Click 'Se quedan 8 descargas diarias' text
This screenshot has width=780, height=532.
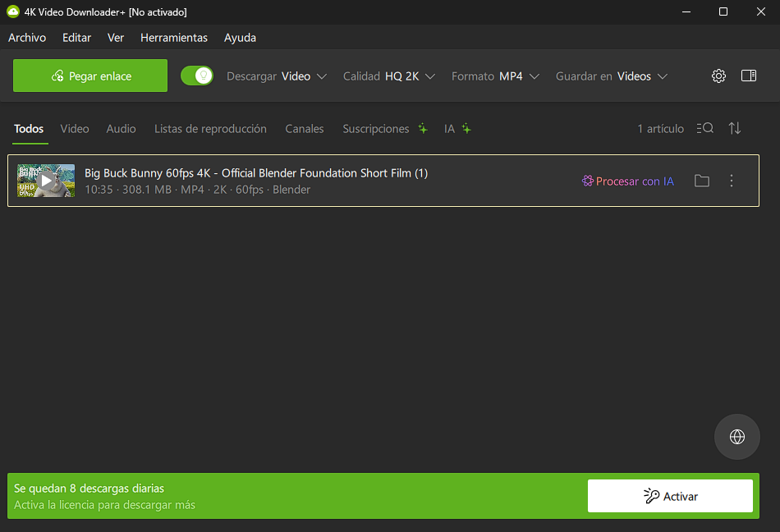pos(89,488)
